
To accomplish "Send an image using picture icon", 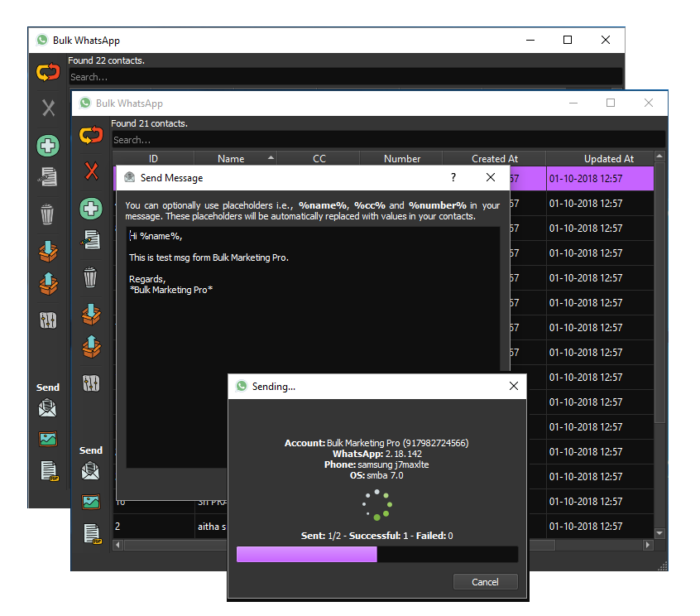I will 91,501.
